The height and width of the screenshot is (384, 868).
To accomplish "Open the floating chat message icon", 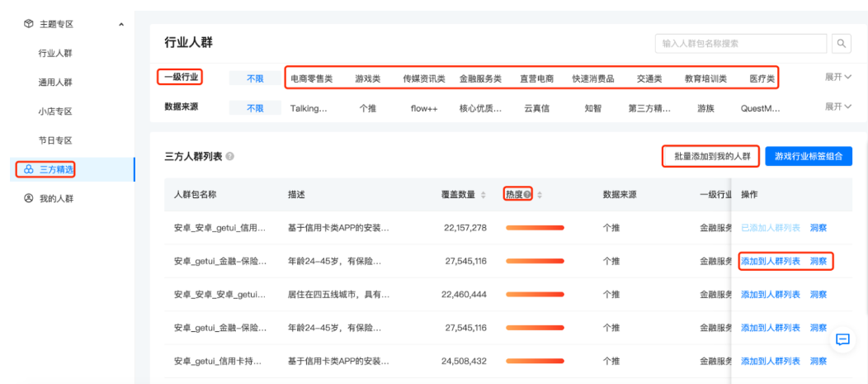I will tap(842, 339).
